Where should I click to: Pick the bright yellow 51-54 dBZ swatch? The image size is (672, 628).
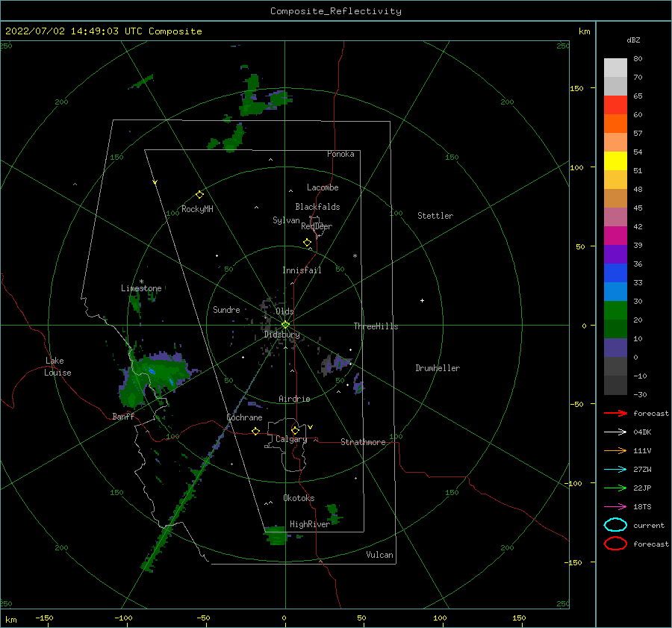(x=615, y=161)
